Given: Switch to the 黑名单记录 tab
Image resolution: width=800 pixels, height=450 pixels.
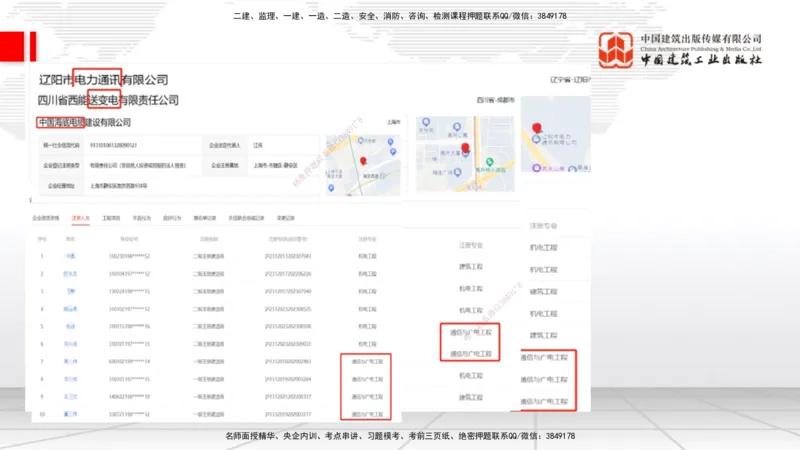Looking at the screenshot, I should (x=205, y=218).
